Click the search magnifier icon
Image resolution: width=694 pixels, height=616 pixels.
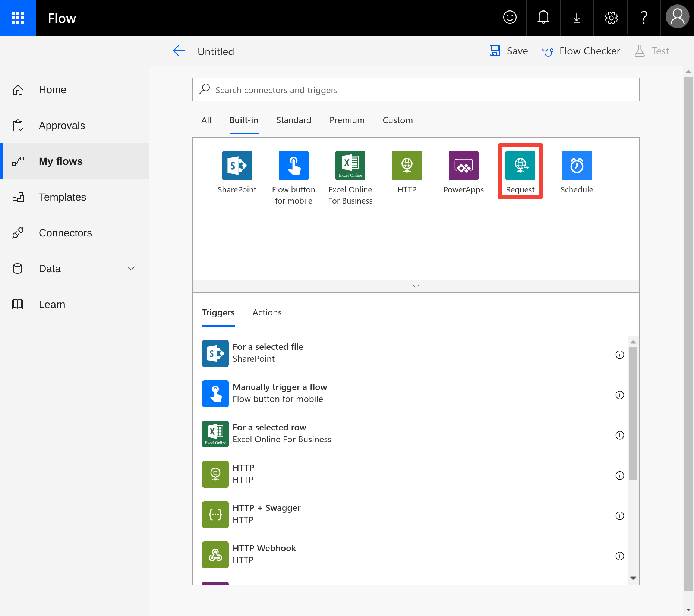click(204, 89)
